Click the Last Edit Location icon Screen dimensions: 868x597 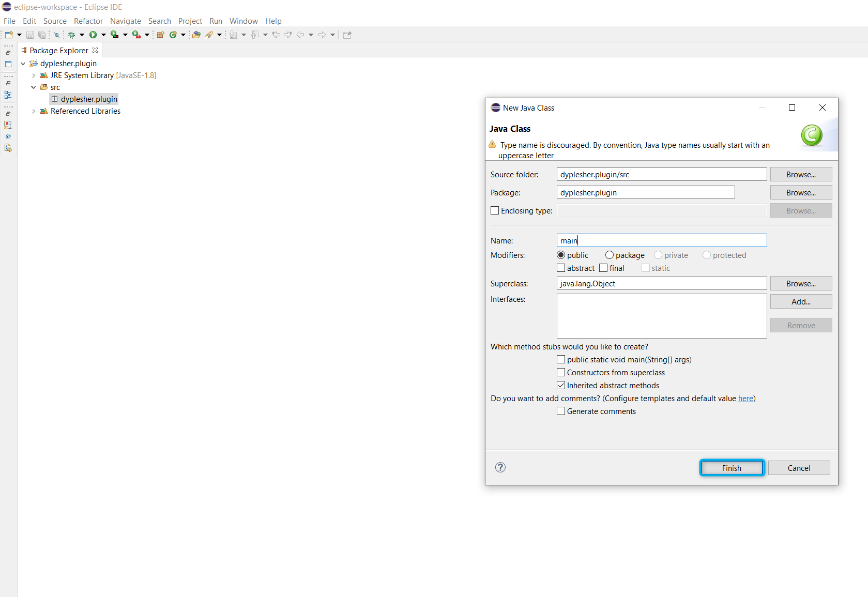[x=276, y=35]
